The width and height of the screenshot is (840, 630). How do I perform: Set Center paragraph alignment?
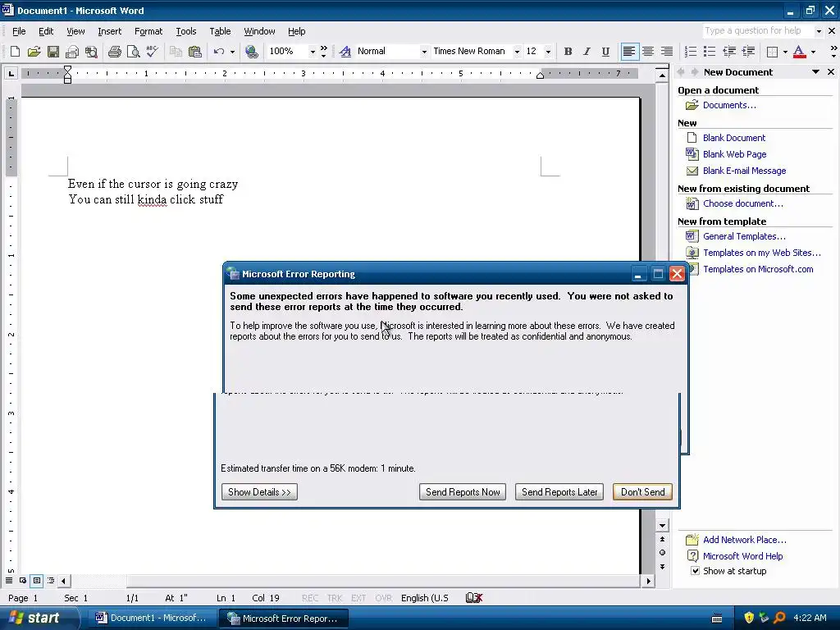[648, 52]
